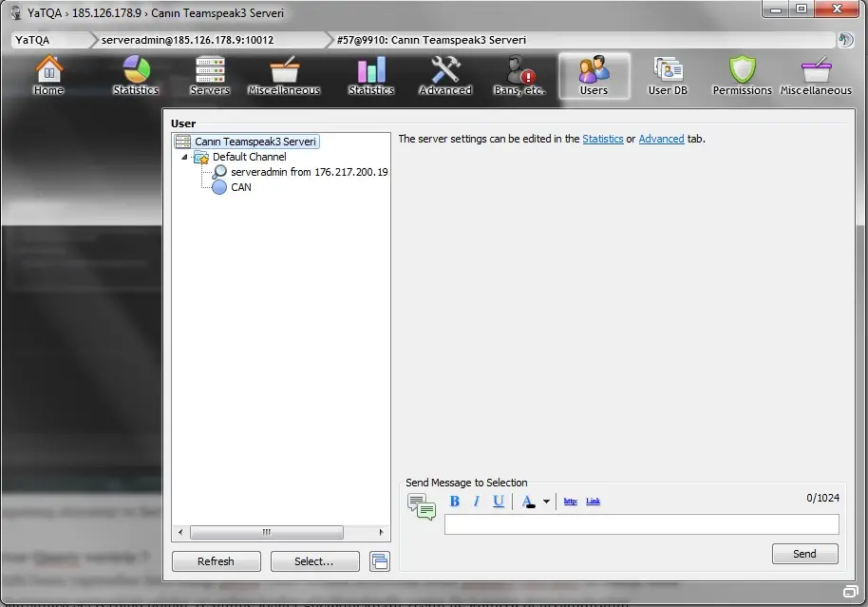Select the Users toolbar icon
Screen dimensions: 868x607
click(594, 76)
